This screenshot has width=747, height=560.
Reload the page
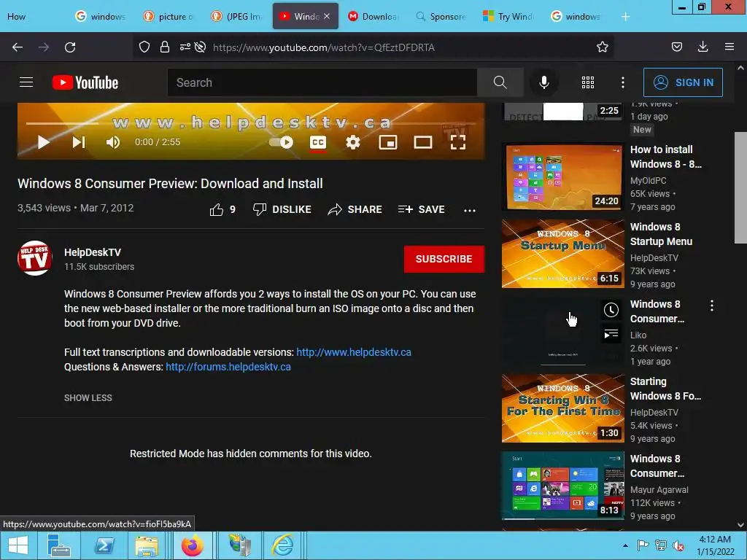[x=70, y=47]
